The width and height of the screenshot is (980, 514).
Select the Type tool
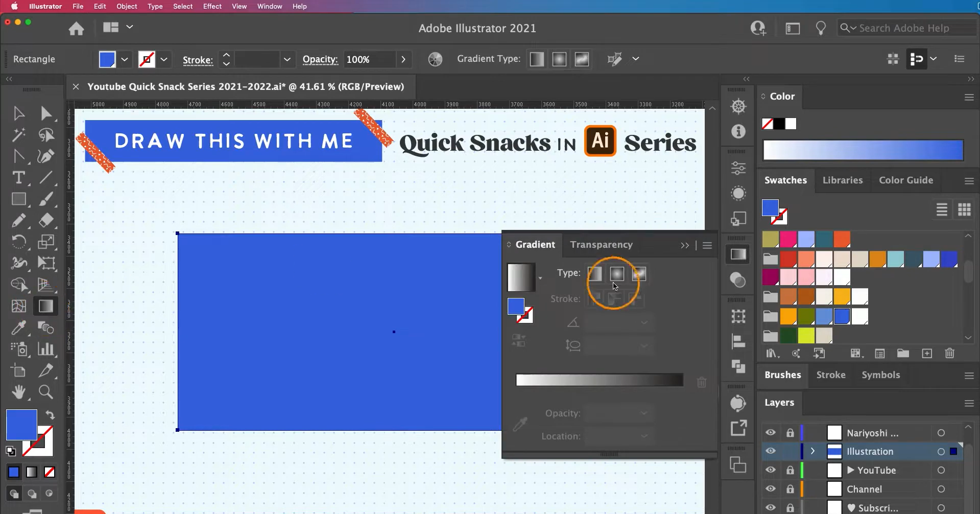19,178
